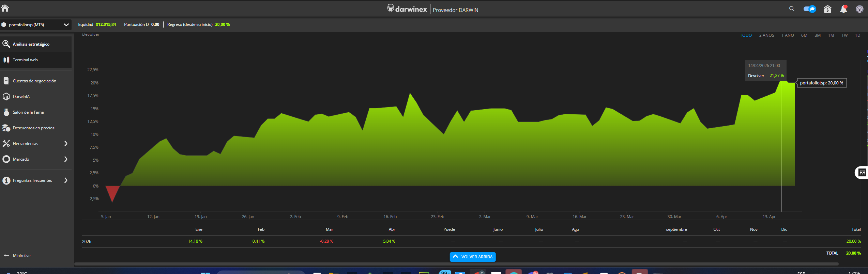Click the horizontal scrollbar at bottom
This screenshot has width=868, height=274.
[456, 264]
